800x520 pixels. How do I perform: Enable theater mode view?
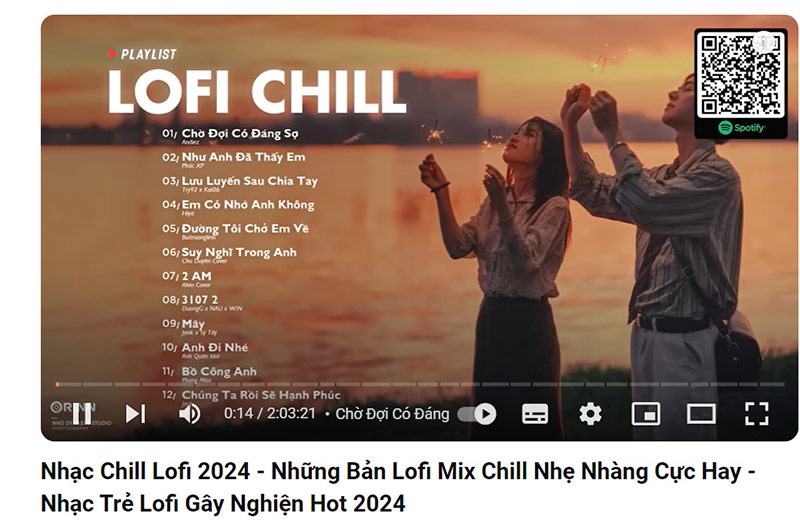point(701,414)
